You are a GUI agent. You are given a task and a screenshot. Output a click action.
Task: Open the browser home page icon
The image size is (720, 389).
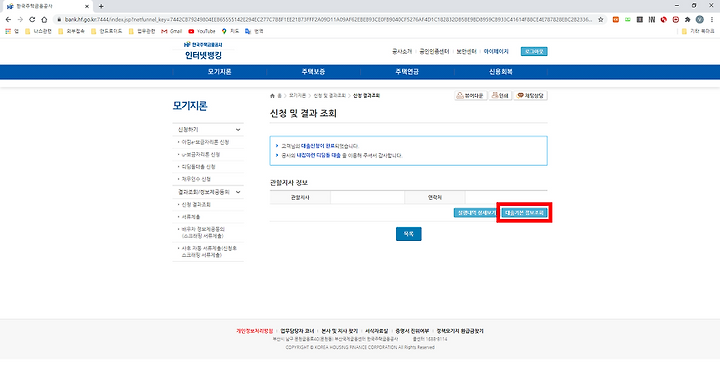pos(44,19)
